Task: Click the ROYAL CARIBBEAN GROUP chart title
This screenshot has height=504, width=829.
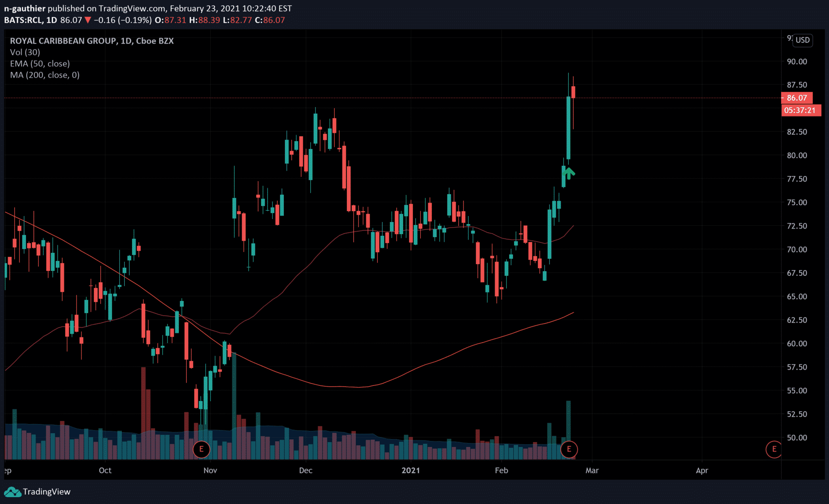Action: [92, 41]
